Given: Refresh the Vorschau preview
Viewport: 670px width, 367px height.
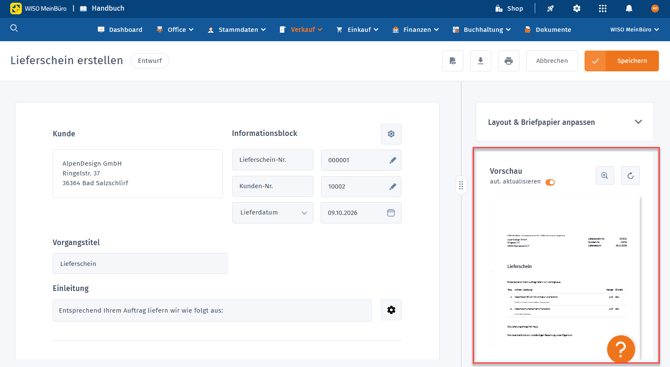Looking at the screenshot, I should (x=630, y=176).
